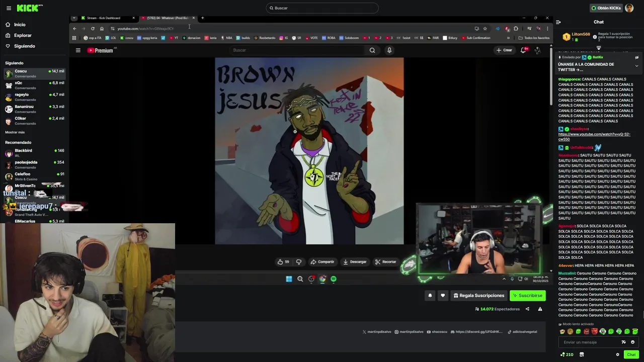Open the Celefloo recommended channel

click(34, 176)
